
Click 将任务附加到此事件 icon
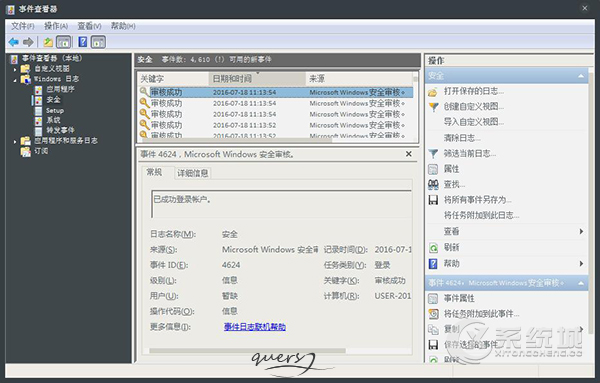[433, 314]
